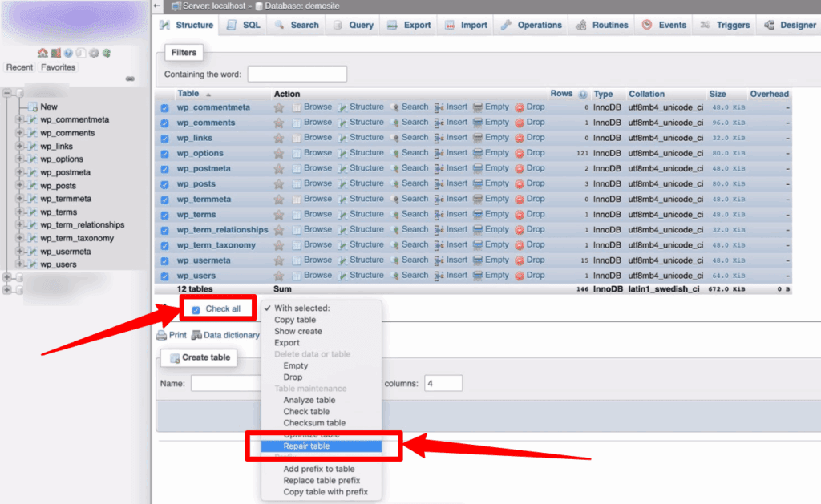The image size is (821, 504).
Task: Open the wp_term_relationships table link in the list
Action: [x=222, y=230]
